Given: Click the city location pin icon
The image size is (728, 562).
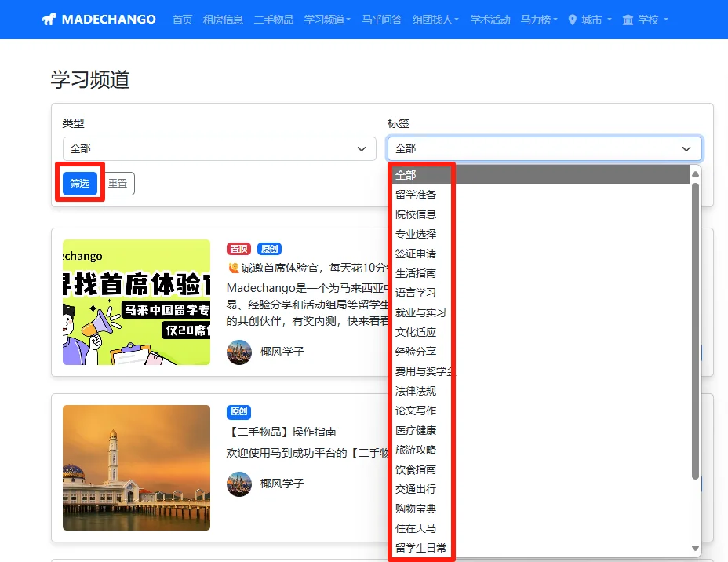Looking at the screenshot, I should (573, 20).
